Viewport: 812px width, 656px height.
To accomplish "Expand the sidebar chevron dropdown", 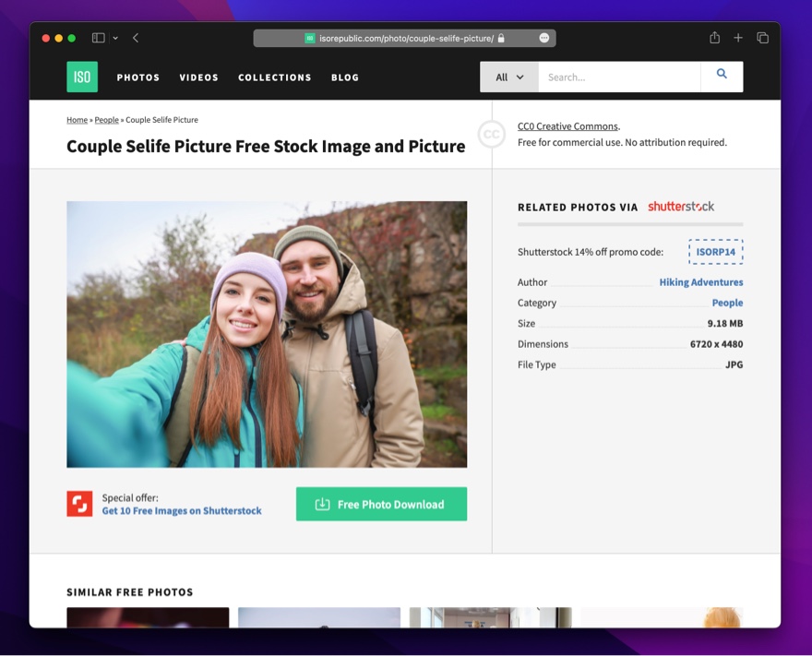I will pyautogui.click(x=115, y=38).
